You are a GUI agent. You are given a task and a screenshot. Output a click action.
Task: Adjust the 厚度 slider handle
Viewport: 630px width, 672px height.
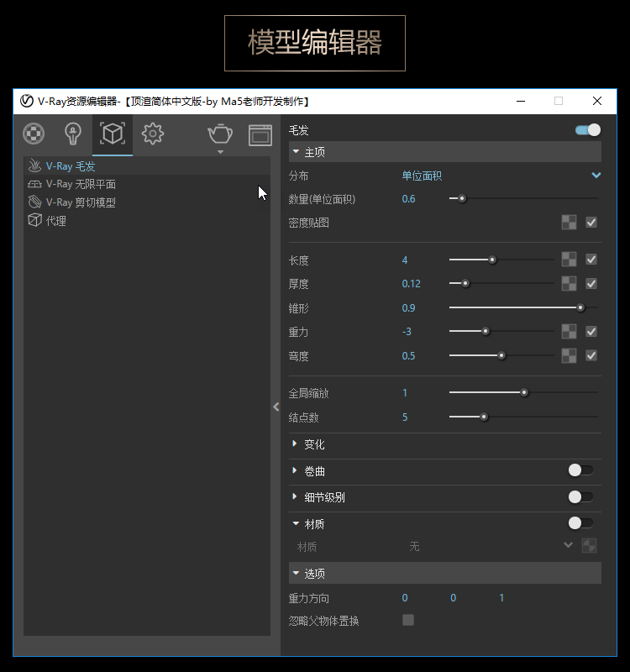pyautogui.click(x=465, y=283)
